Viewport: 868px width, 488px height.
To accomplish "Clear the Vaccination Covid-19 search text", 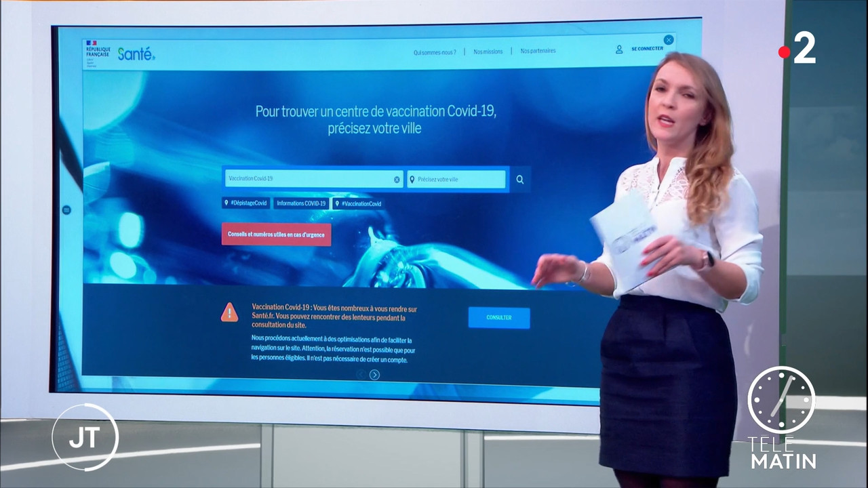I will tap(397, 180).
